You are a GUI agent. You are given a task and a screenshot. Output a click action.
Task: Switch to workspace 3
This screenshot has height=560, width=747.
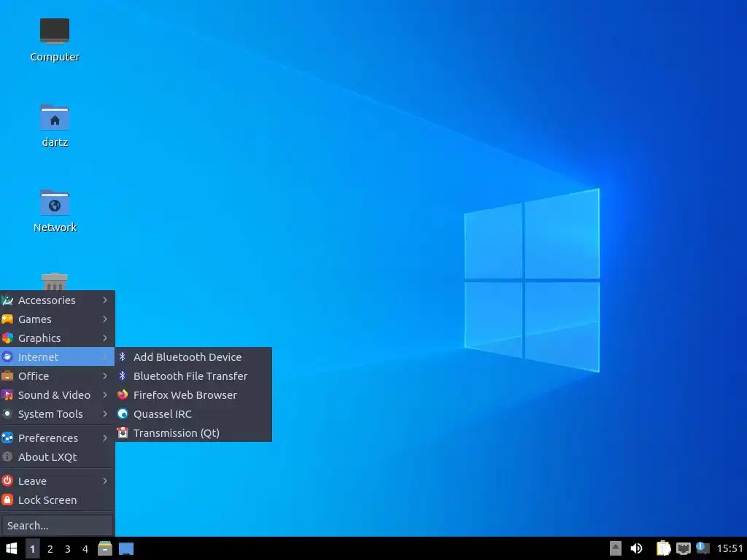tap(68, 548)
